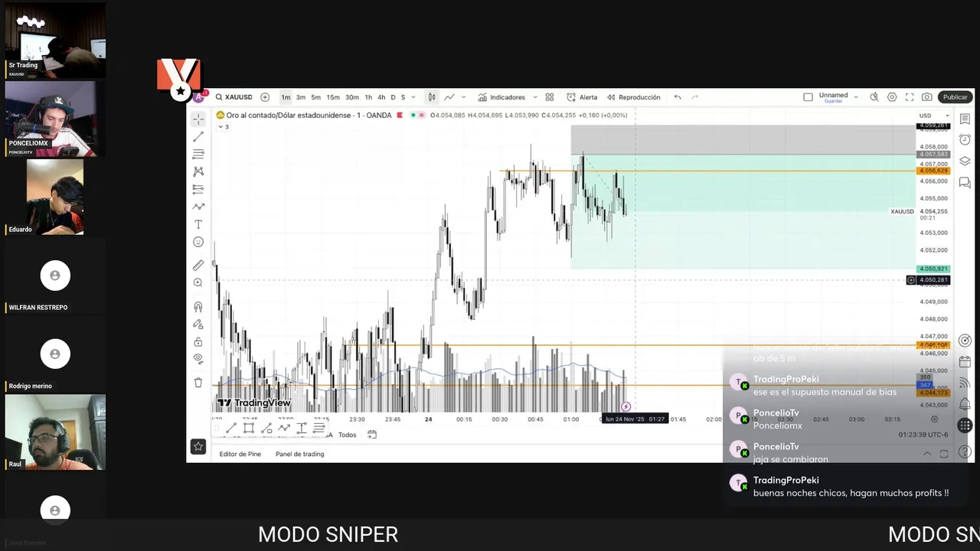Collapse the indicator legend showing 3
Viewport: 980px width, 551px height.
tap(223, 127)
